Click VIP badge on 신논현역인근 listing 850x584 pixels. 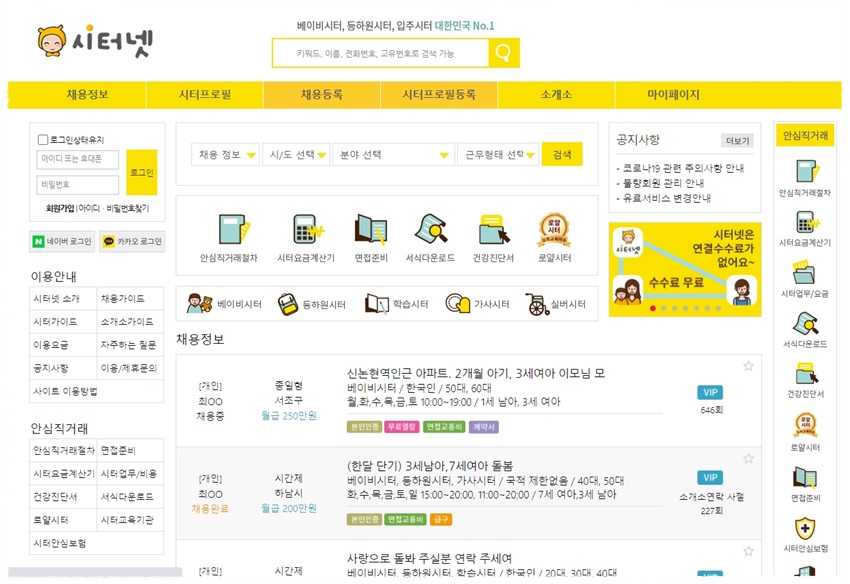(x=710, y=393)
